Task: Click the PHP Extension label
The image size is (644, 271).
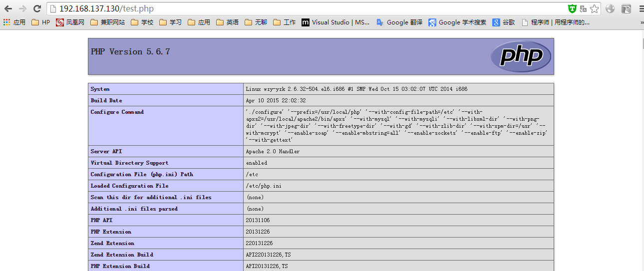Action: pyautogui.click(x=111, y=232)
